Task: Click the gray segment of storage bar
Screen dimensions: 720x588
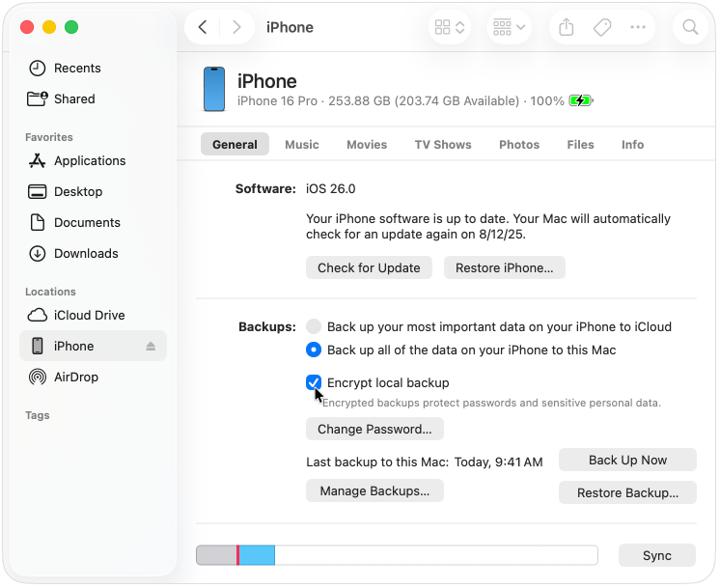Action: (216, 555)
